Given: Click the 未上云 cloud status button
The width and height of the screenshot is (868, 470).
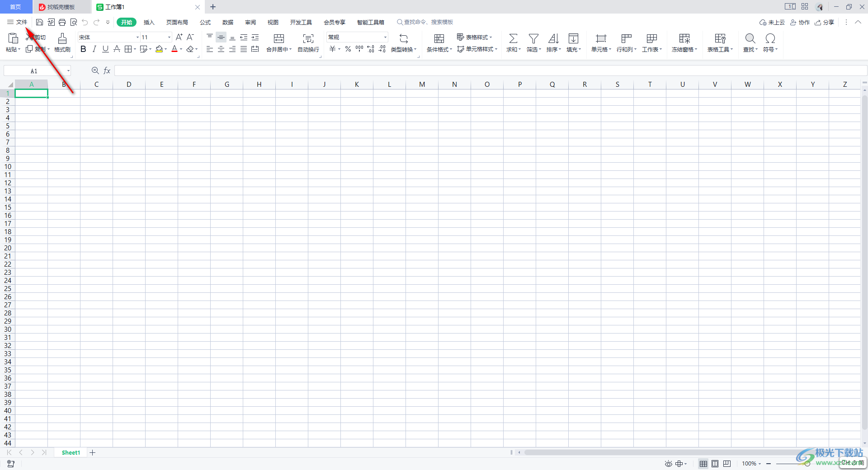Looking at the screenshot, I should click(x=772, y=22).
